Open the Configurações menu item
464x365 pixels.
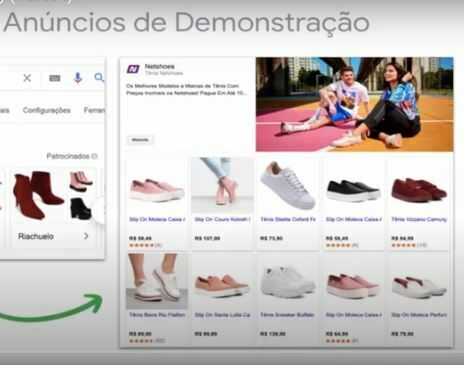click(x=47, y=110)
